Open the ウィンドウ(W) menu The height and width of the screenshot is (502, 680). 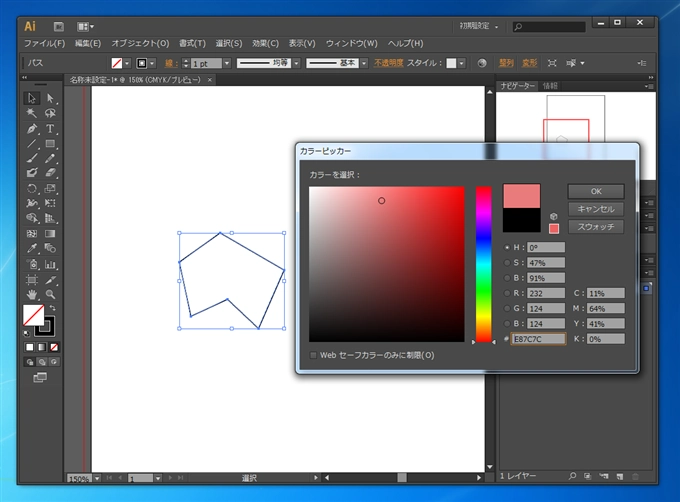351,43
